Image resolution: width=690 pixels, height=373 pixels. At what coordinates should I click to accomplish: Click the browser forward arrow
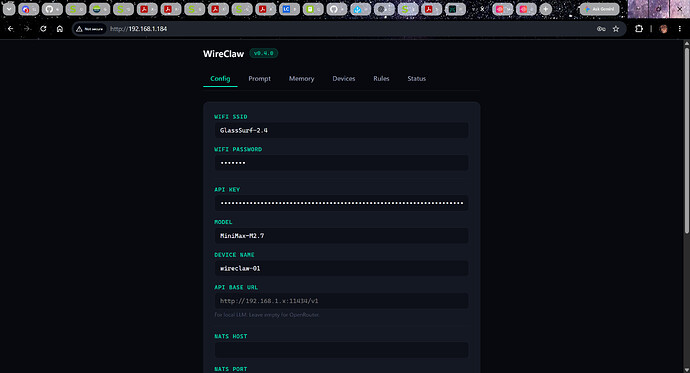click(27, 29)
